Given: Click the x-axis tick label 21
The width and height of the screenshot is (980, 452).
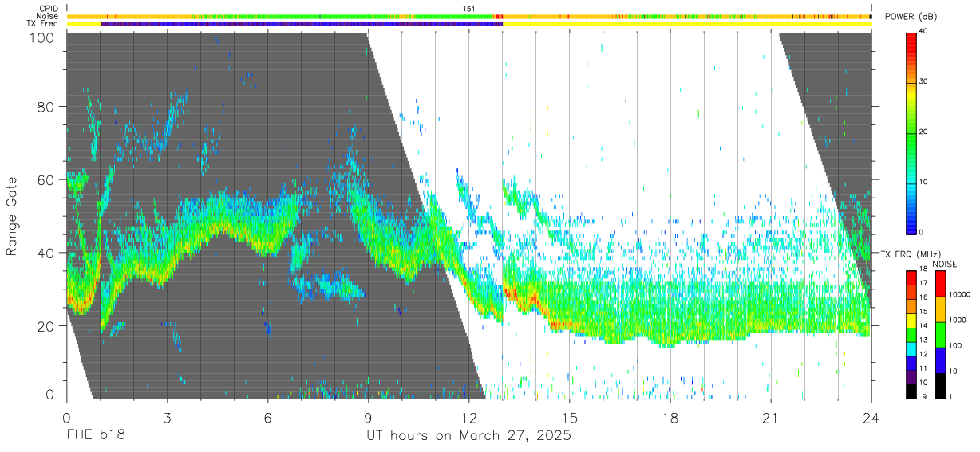Looking at the screenshot, I should 770,417.
